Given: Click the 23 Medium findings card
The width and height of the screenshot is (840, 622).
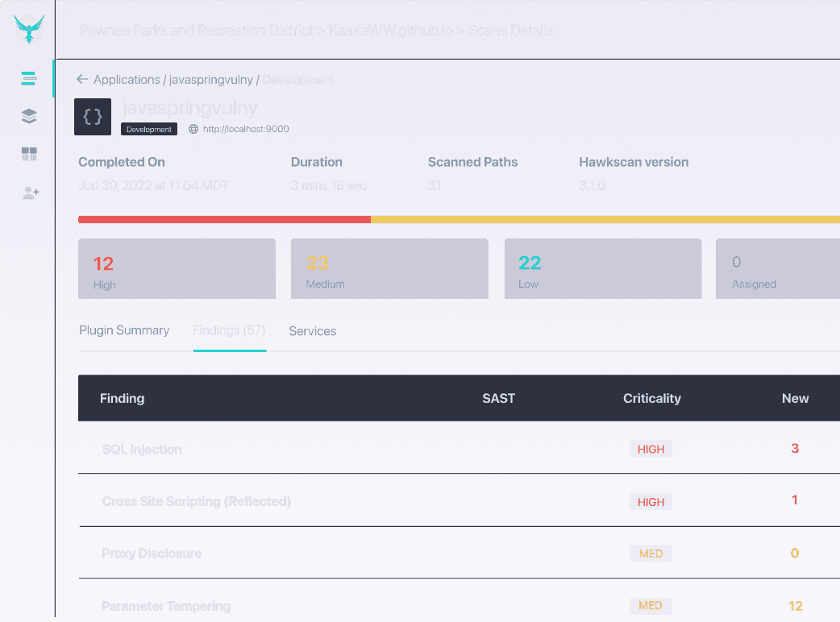Looking at the screenshot, I should point(389,269).
